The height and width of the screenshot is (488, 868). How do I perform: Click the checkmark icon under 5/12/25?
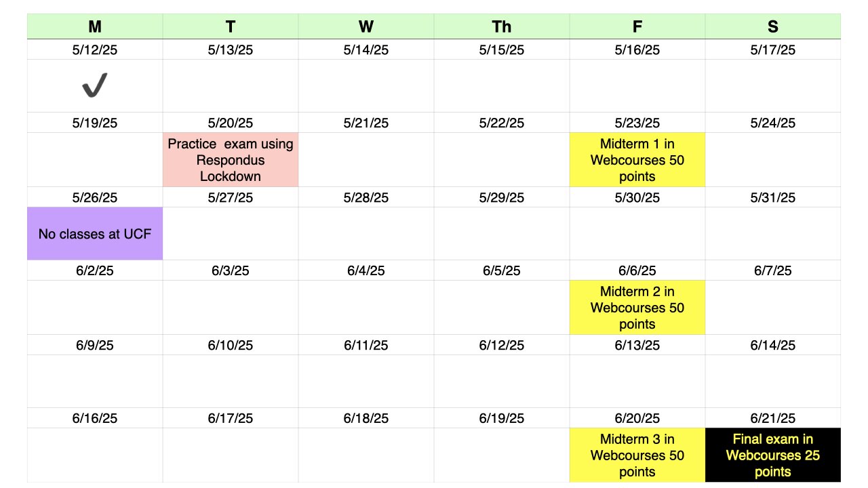coord(95,85)
